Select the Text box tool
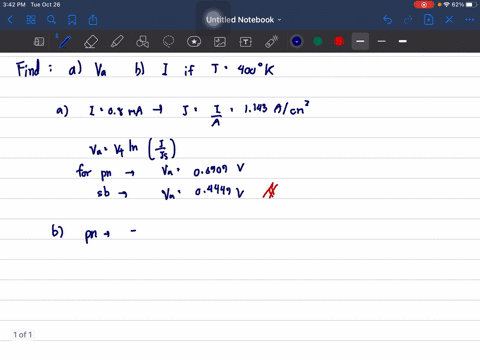This screenshot has width=480, height=360. point(246,42)
